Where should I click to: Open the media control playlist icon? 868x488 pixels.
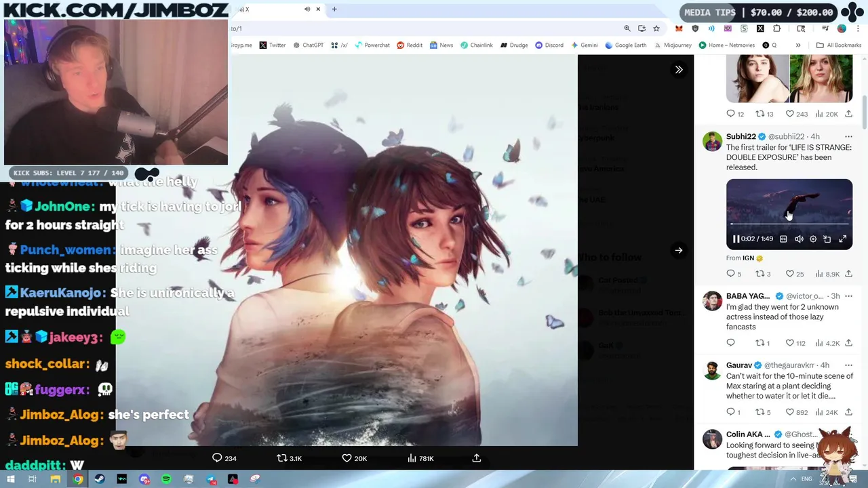[x=825, y=28]
